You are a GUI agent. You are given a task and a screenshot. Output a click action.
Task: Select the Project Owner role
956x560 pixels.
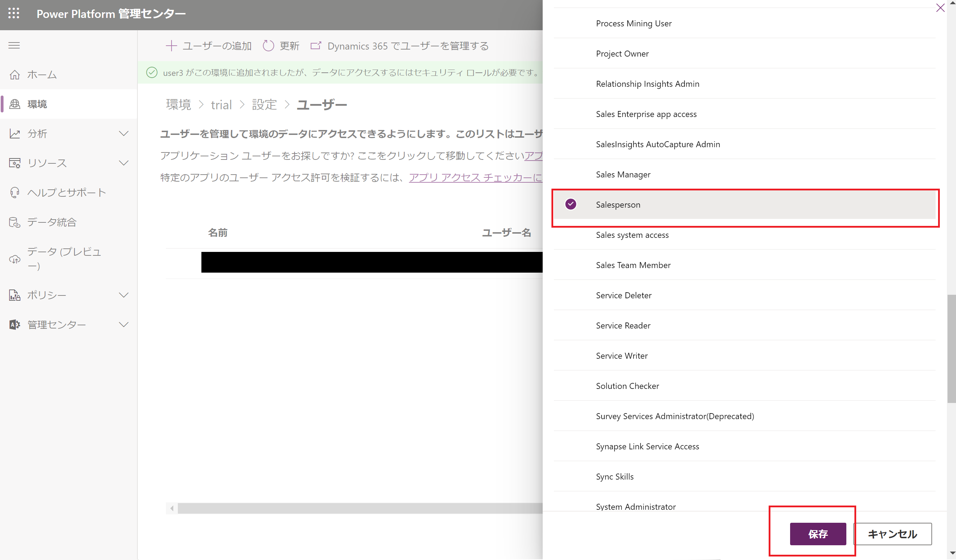744,53
